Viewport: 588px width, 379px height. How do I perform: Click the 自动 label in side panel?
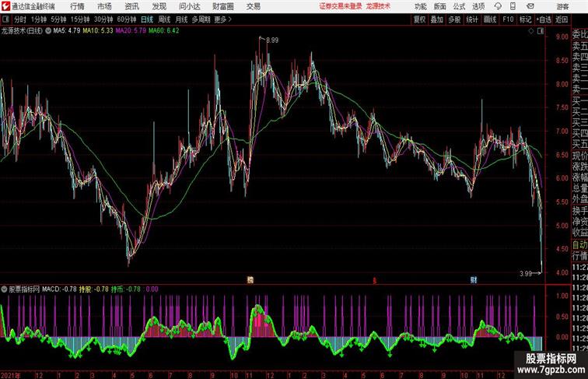[x=579, y=245]
